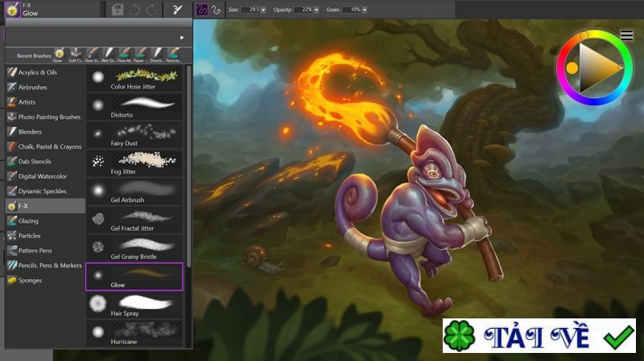The height and width of the screenshot is (361, 644).
Task: Pick the recent brush Directi... icon
Action: (157, 54)
